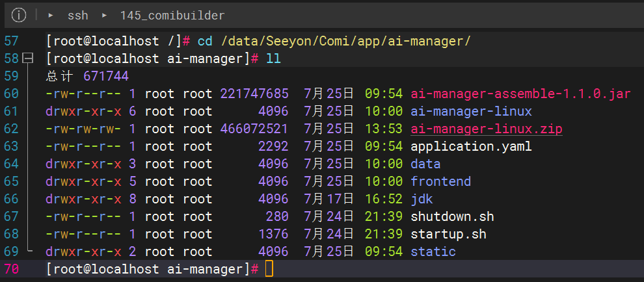Select line number 57 in gutter
Screen dimensions: 644x282
(11, 41)
